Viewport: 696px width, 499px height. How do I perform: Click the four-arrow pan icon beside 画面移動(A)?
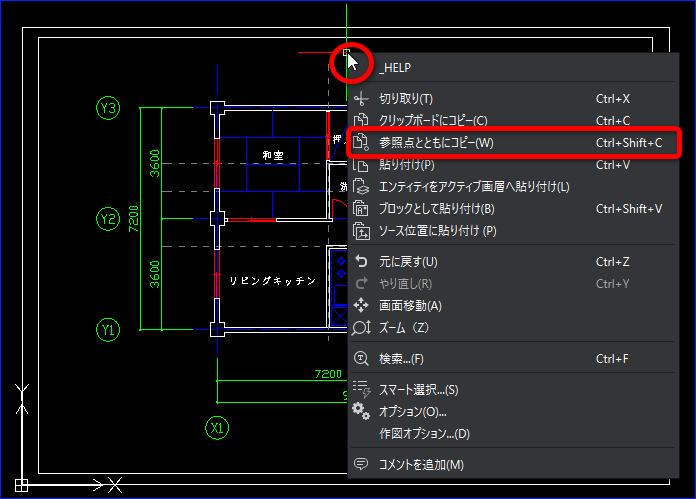pos(361,305)
